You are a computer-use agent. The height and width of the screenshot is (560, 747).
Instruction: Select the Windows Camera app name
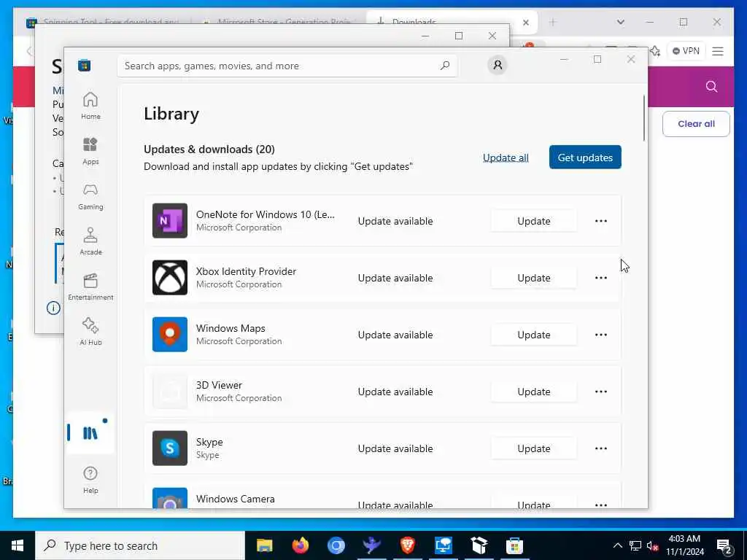(236, 499)
